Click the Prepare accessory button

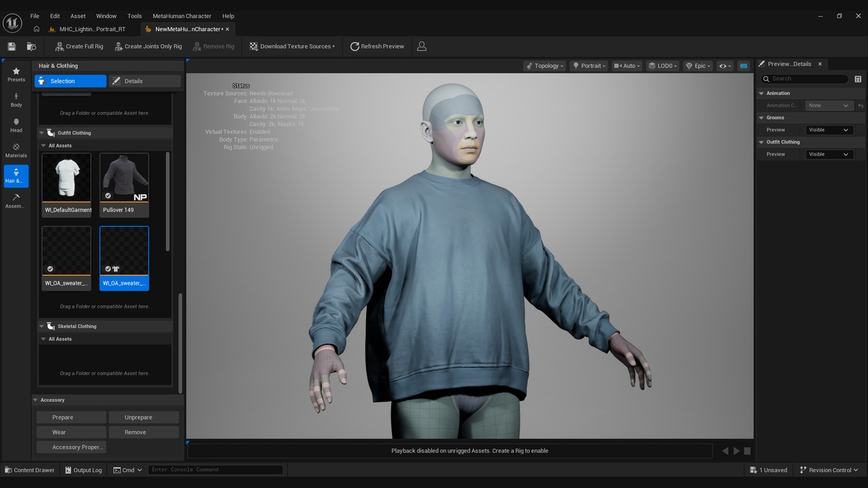(71, 418)
